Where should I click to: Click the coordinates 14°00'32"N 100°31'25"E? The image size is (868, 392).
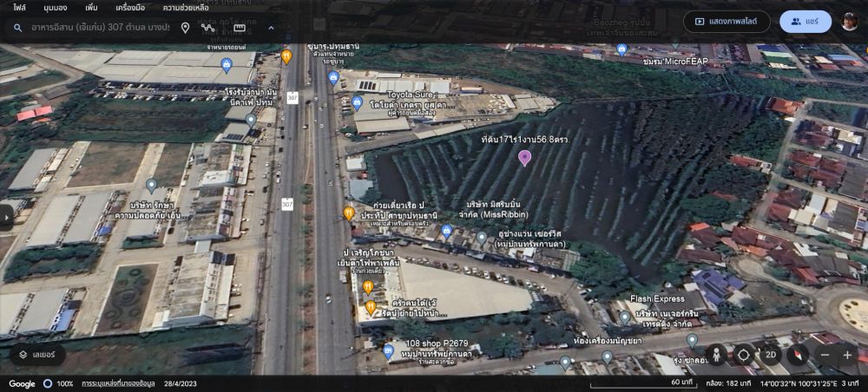[x=798, y=383]
